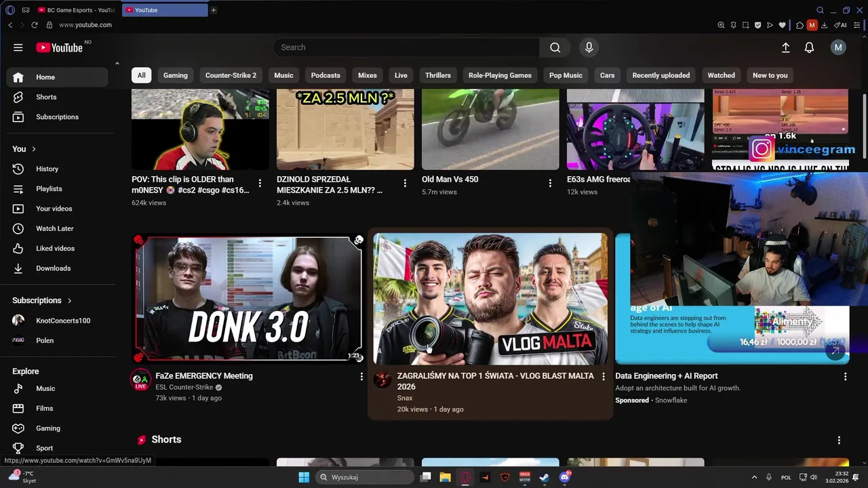Select the Thrillers filter chip
The image size is (868, 488).
coord(437,75)
